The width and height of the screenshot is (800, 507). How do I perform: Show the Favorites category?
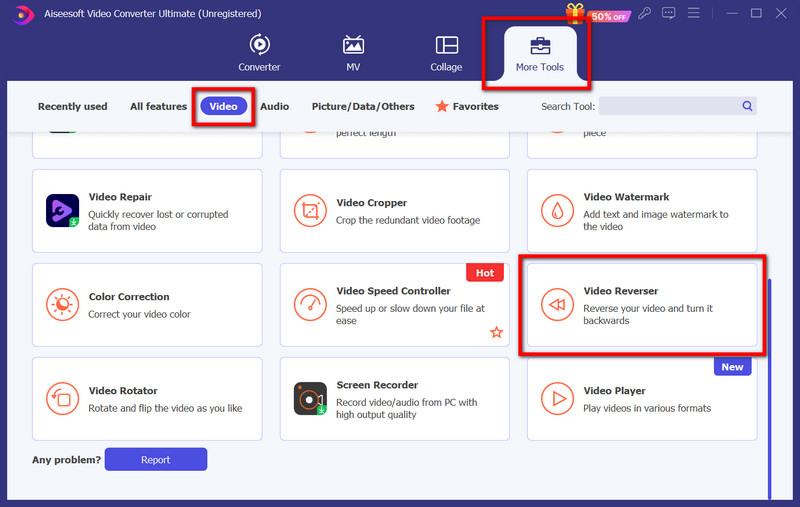(466, 106)
